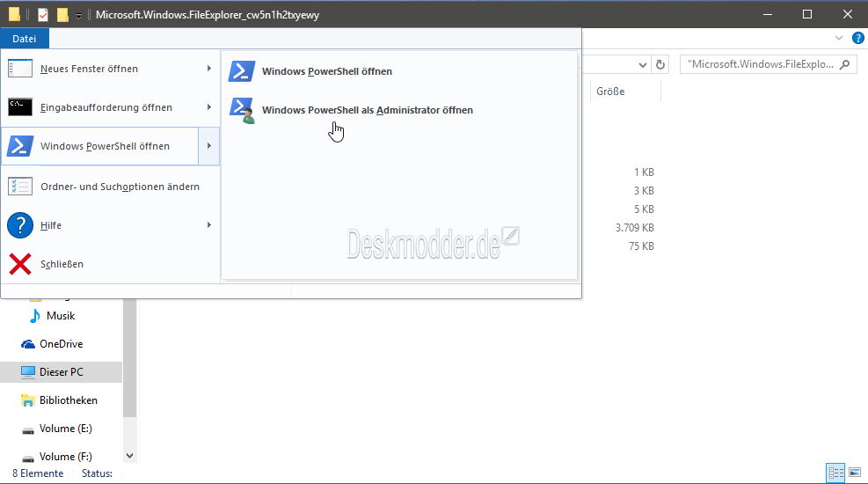868x484 pixels.
Task: Click navigation pane scroll down arrow
Action: [x=129, y=456]
